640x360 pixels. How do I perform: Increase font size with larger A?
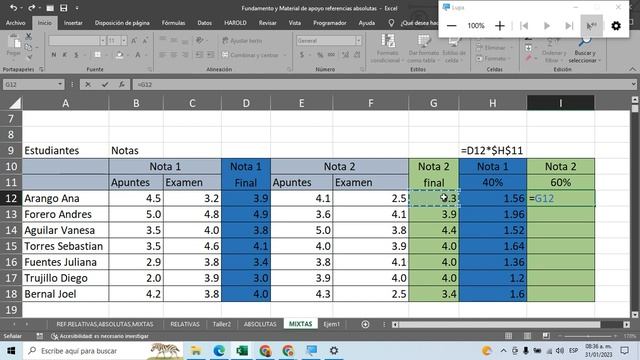tap(134, 40)
